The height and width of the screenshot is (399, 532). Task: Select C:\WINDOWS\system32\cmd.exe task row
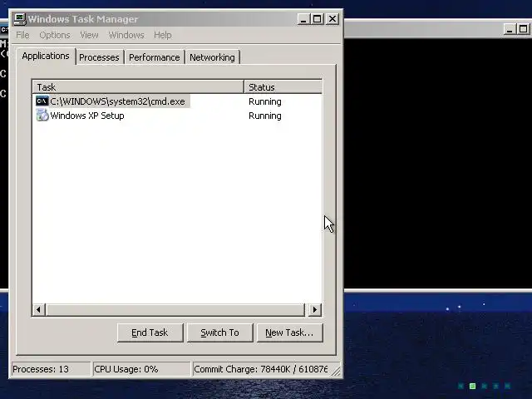pyautogui.click(x=177, y=101)
